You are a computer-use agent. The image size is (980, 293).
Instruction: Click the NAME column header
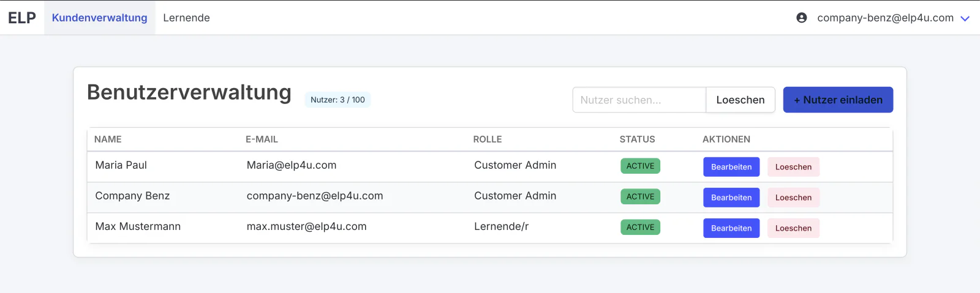[108, 139]
